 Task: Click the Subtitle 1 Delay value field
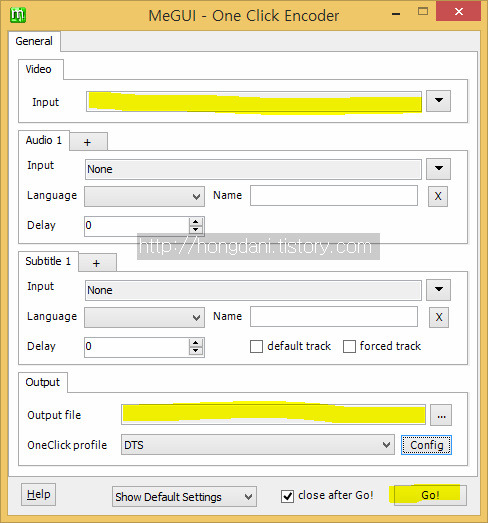point(137,347)
